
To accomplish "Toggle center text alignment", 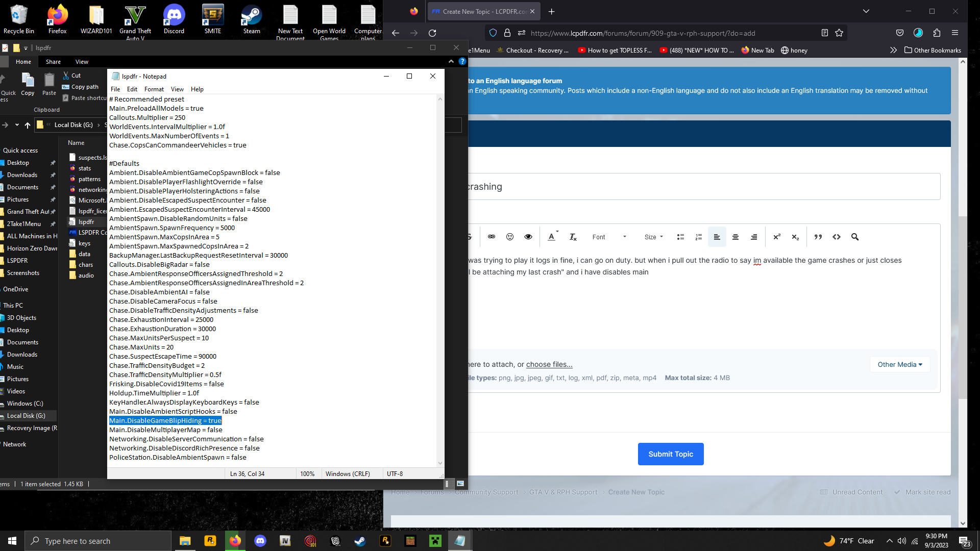I will pyautogui.click(x=736, y=237).
